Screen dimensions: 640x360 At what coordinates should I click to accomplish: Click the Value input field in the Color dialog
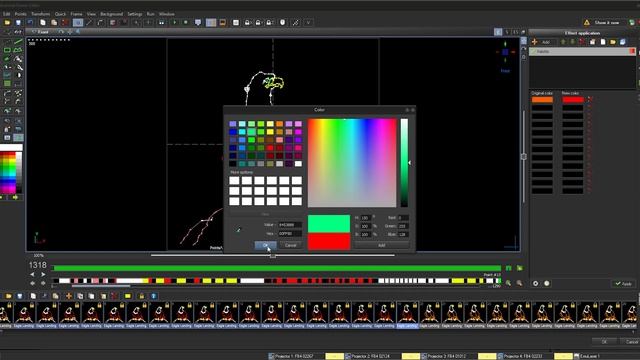click(x=289, y=225)
